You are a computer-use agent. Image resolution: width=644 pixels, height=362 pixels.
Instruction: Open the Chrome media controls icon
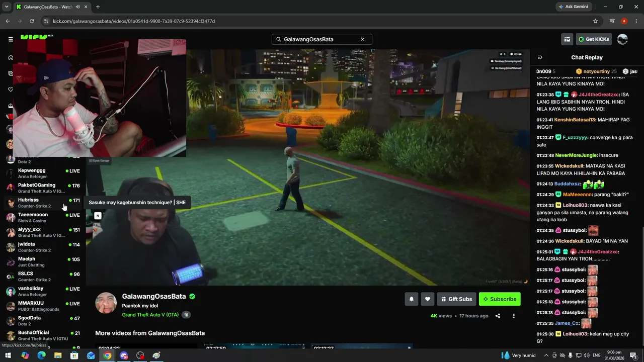coord(612,21)
